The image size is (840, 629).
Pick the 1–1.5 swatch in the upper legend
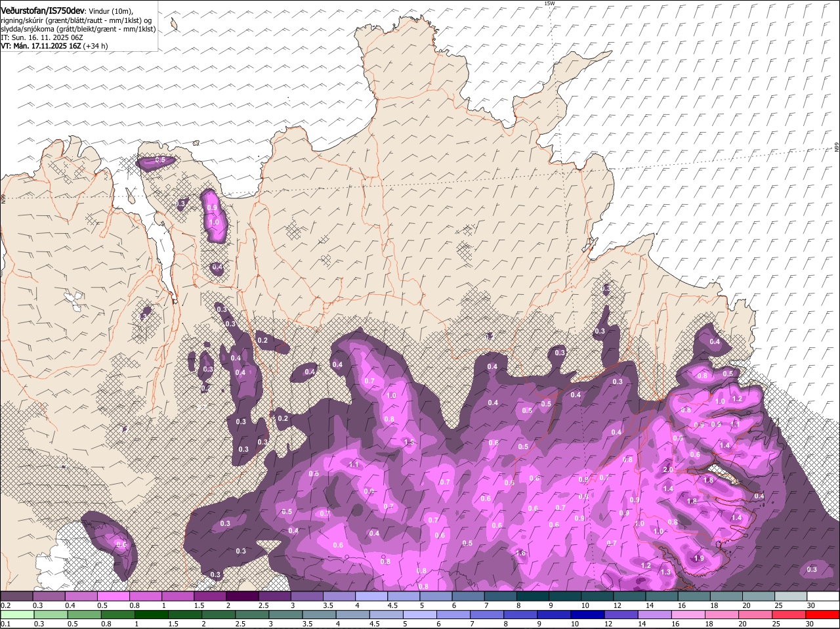tap(178, 596)
